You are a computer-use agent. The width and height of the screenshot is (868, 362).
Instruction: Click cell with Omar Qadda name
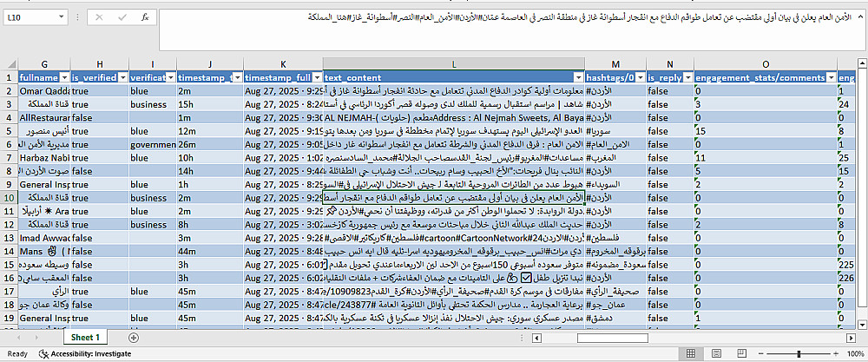click(44, 91)
